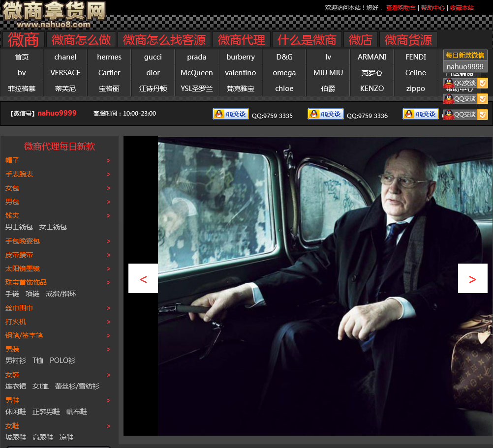Expand the 手包晚宴包 category arrow
The height and width of the screenshot is (448, 493).
tap(108, 241)
